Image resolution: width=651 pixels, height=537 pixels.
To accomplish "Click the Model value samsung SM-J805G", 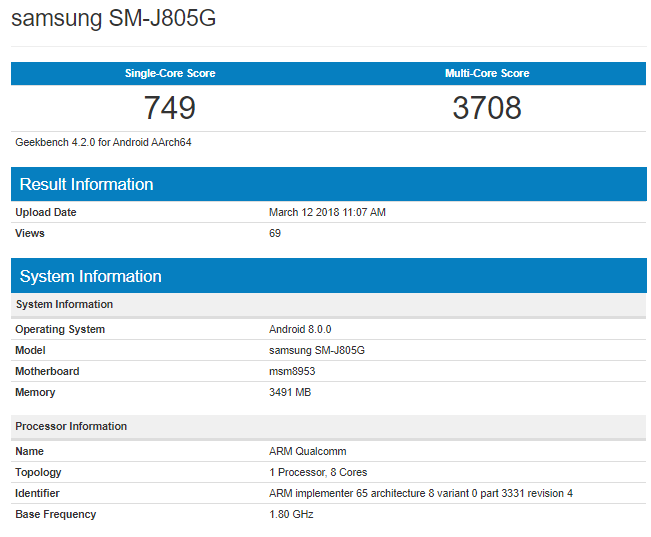I will tap(319, 350).
